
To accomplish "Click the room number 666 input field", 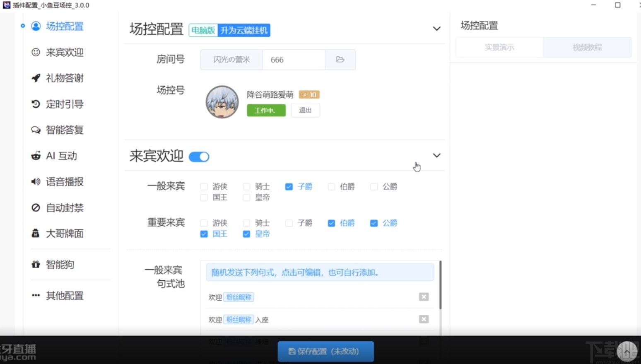I will (x=294, y=60).
